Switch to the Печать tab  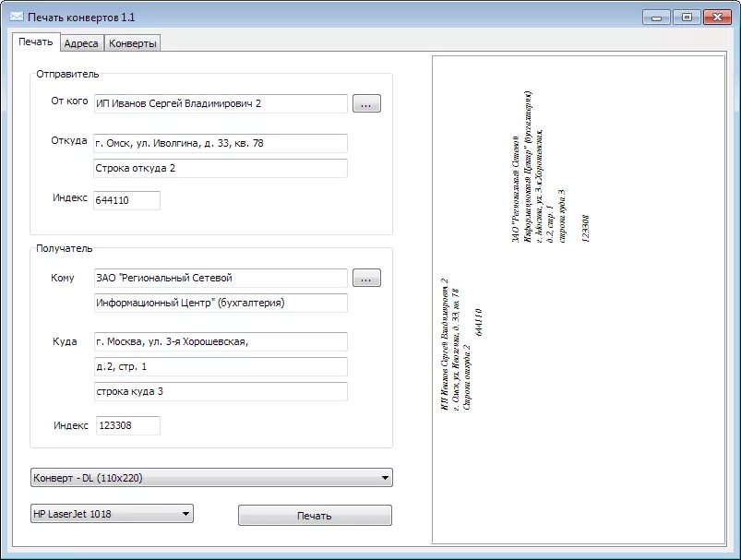pos(36,42)
